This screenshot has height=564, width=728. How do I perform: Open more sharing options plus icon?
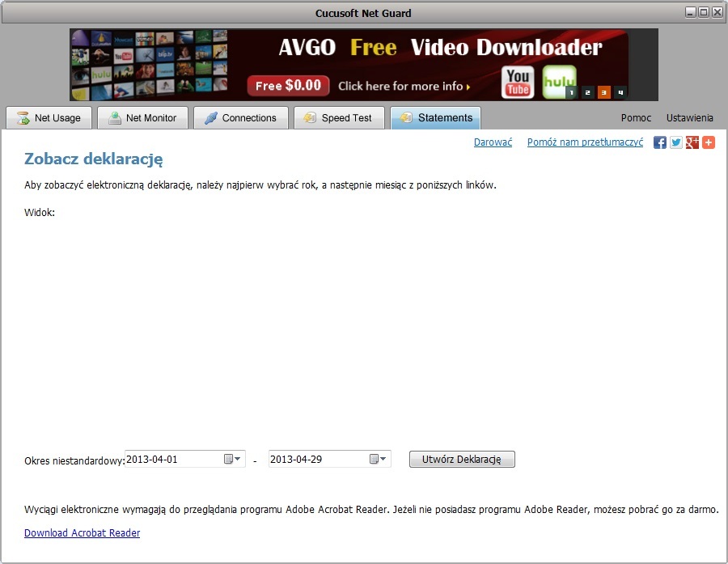click(709, 142)
